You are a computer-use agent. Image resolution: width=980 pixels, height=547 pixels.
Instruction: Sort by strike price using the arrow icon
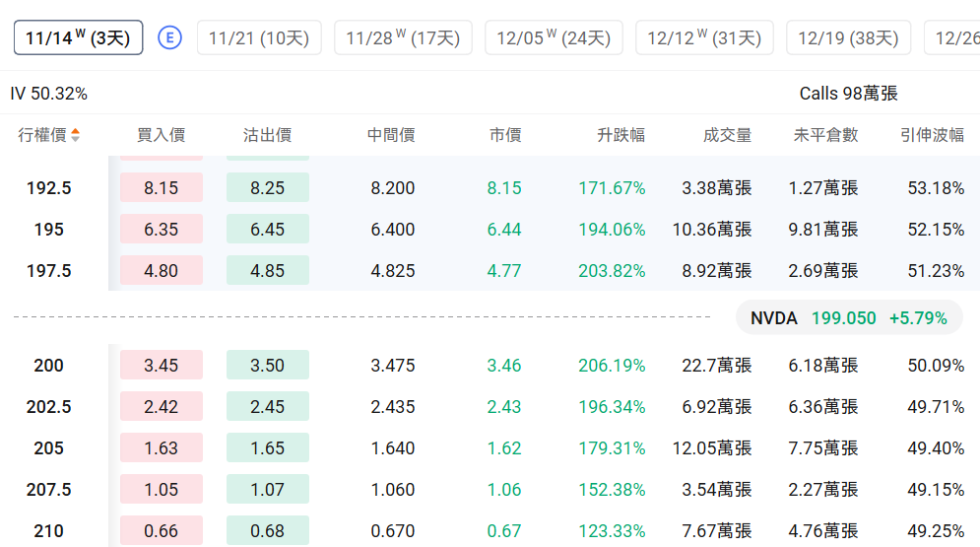[x=76, y=135]
